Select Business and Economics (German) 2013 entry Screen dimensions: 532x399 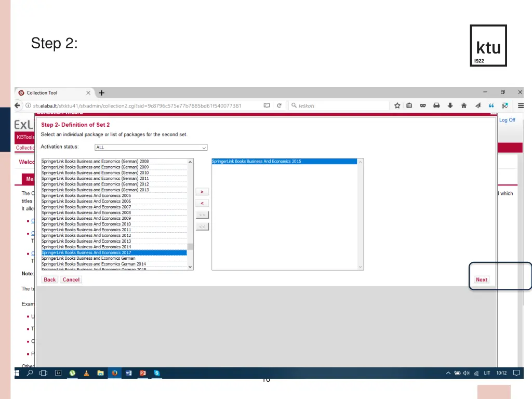tap(114, 190)
